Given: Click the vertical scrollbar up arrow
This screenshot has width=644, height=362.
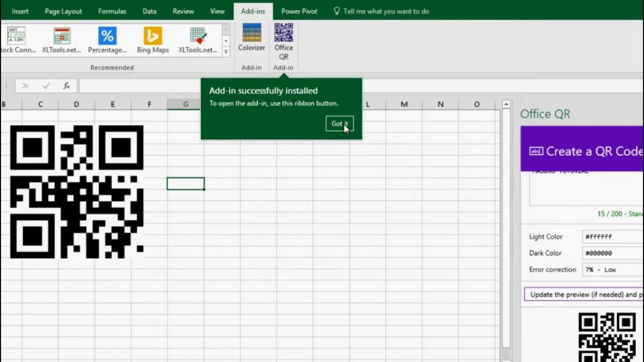Looking at the screenshot, I should (x=506, y=104).
